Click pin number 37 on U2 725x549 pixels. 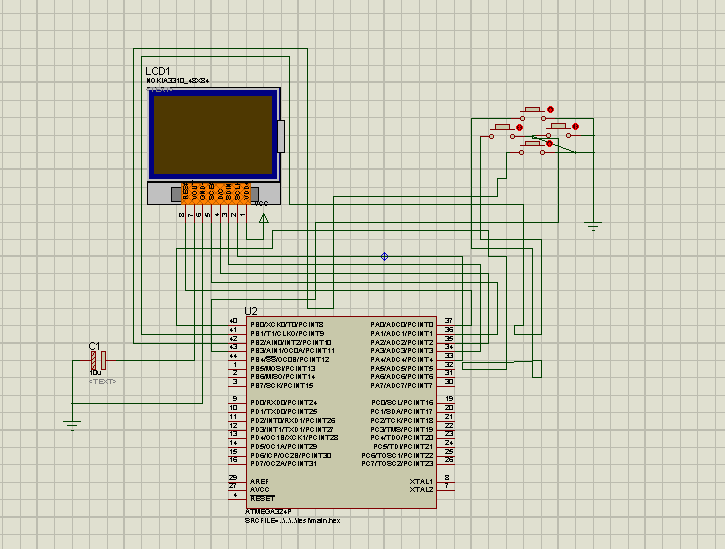[x=449, y=321]
